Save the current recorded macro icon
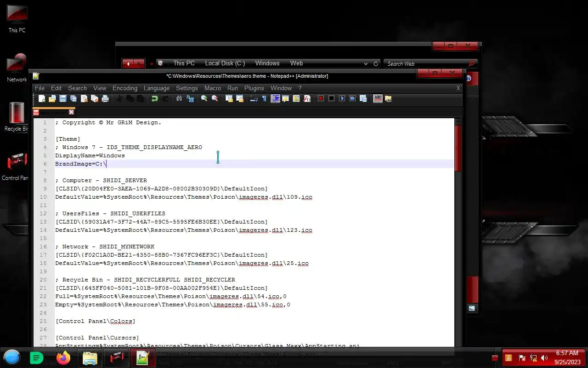588x368 pixels. [x=363, y=98]
